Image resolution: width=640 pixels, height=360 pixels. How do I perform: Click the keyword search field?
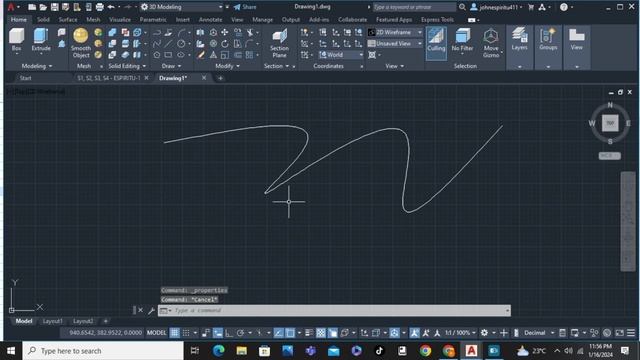pyautogui.click(x=414, y=7)
